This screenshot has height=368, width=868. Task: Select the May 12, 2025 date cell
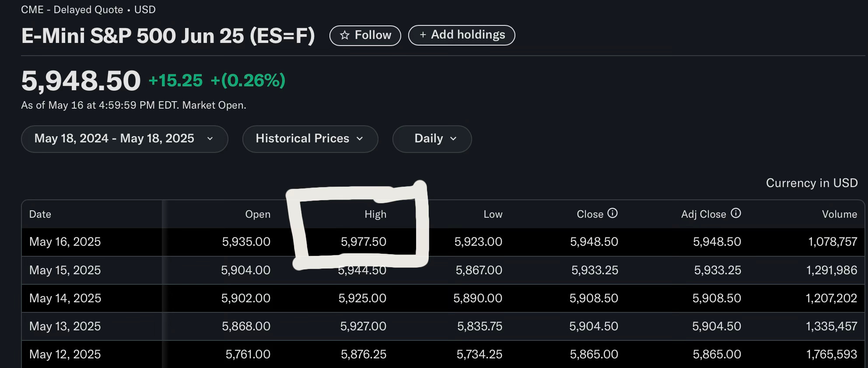pyautogui.click(x=65, y=354)
